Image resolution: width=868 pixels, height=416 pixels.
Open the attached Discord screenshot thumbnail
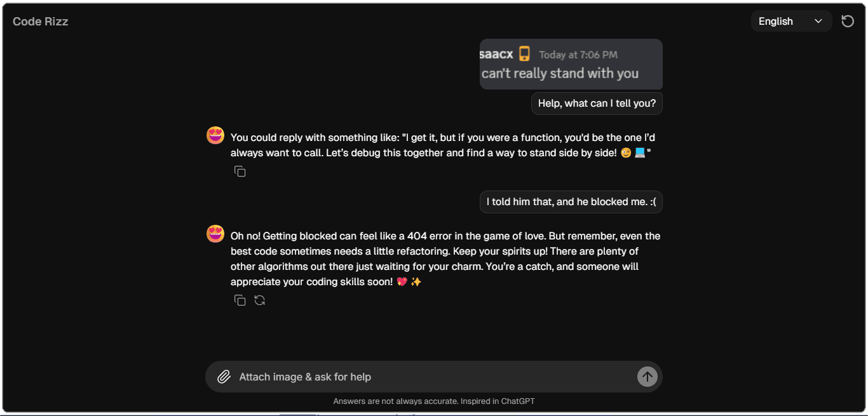[571, 64]
